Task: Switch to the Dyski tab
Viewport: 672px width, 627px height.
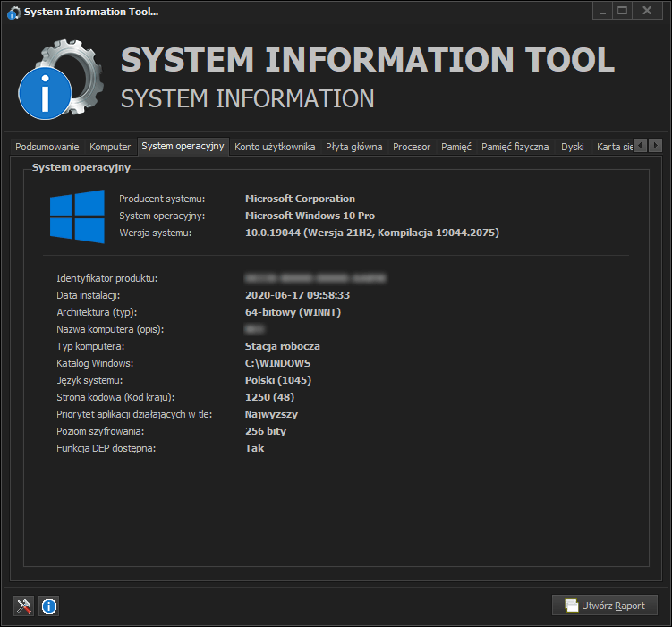Action: [x=572, y=147]
